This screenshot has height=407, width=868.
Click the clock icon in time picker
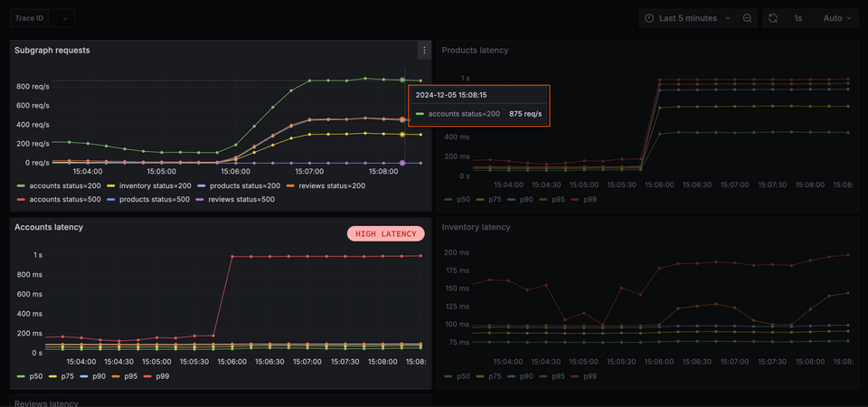649,18
